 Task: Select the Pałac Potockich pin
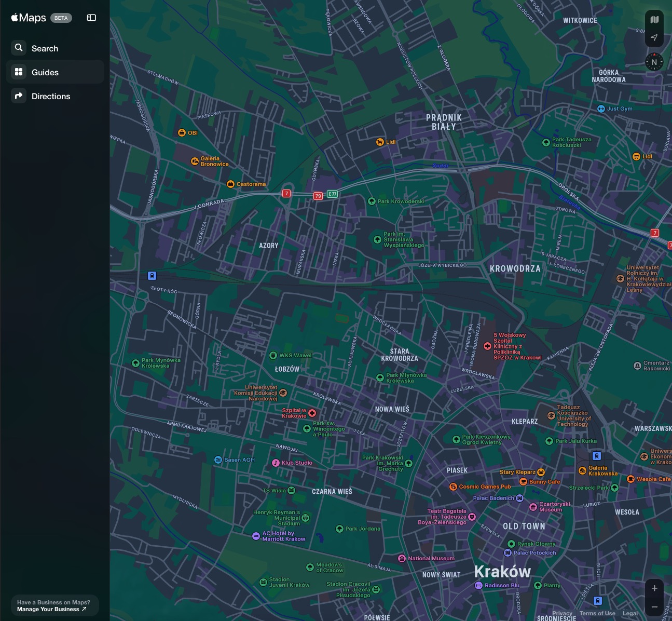[x=508, y=552]
